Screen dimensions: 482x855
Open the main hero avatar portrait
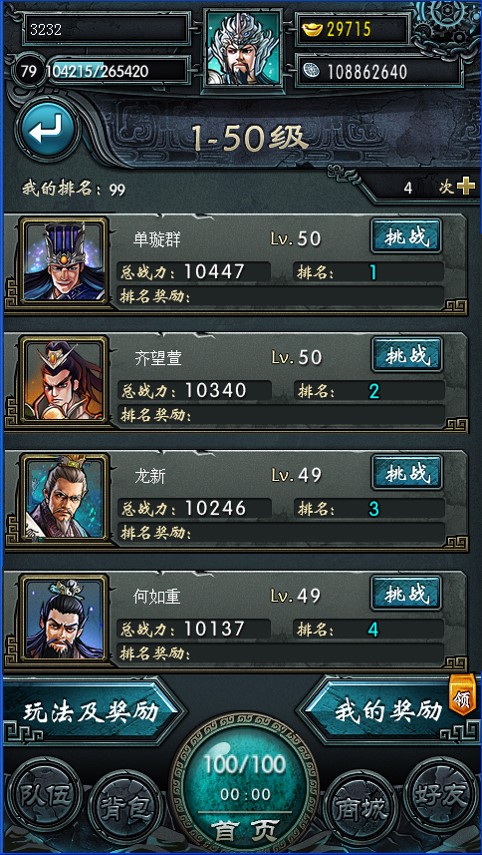tap(243, 48)
